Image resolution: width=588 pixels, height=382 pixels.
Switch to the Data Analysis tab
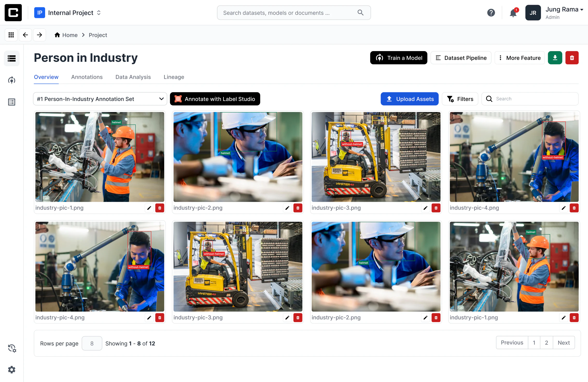click(x=133, y=77)
